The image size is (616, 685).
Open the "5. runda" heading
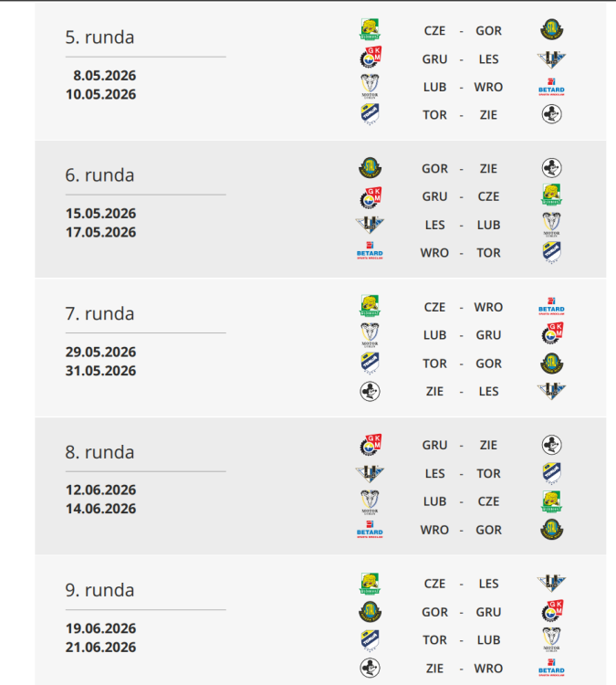click(x=99, y=37)
